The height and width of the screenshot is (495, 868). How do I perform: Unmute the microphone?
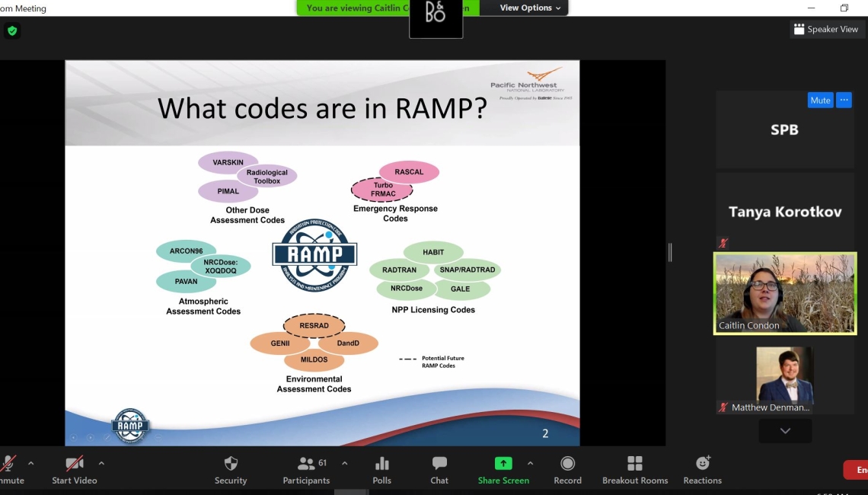(x=9, y=468)
